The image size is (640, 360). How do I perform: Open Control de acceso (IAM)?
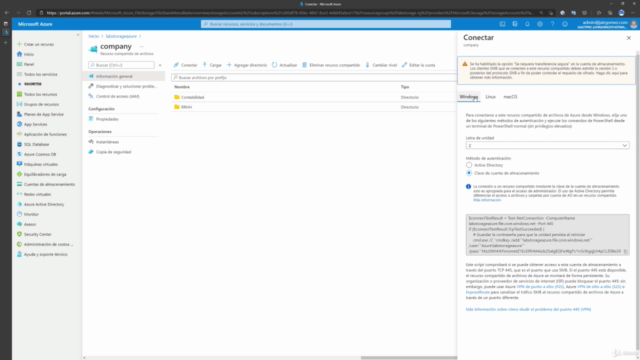click(x=114, y=96)
